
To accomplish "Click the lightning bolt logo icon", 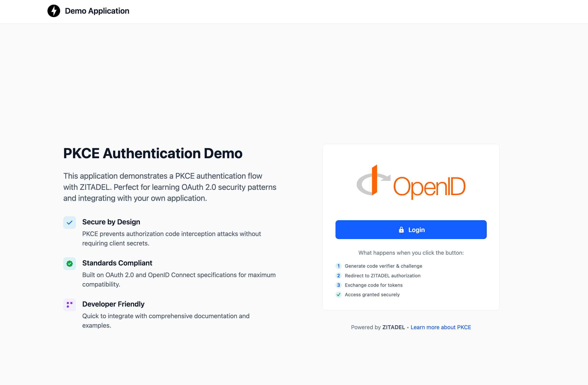I will click(54, 11).
